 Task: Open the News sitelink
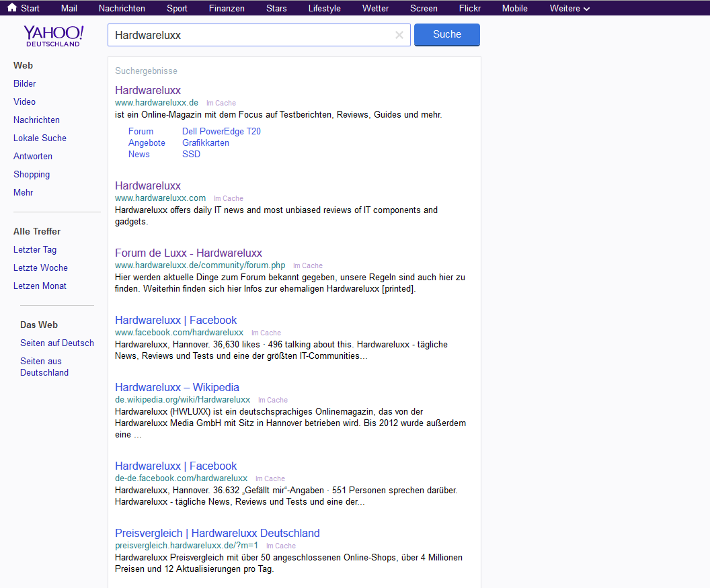[139, 154]
